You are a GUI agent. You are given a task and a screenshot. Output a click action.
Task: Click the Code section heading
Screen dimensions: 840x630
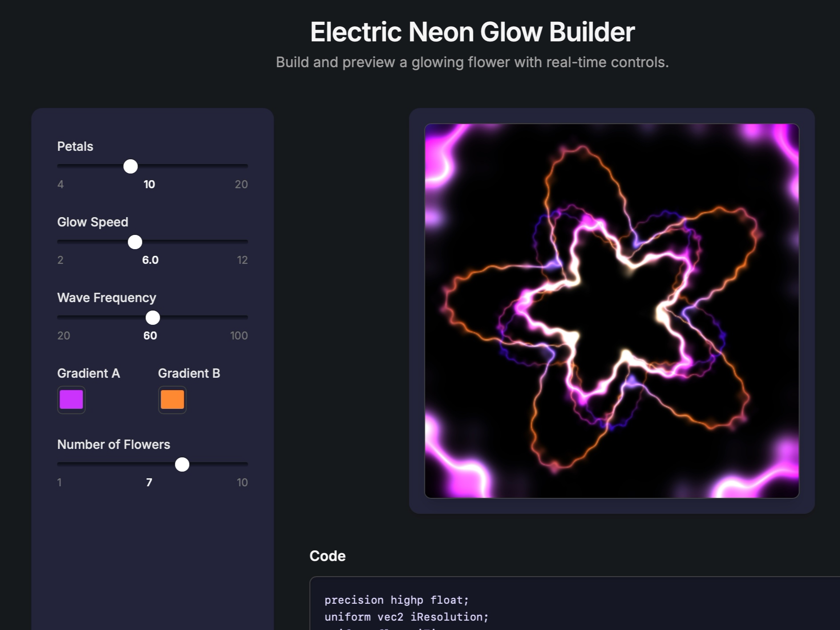pos(327,556)
